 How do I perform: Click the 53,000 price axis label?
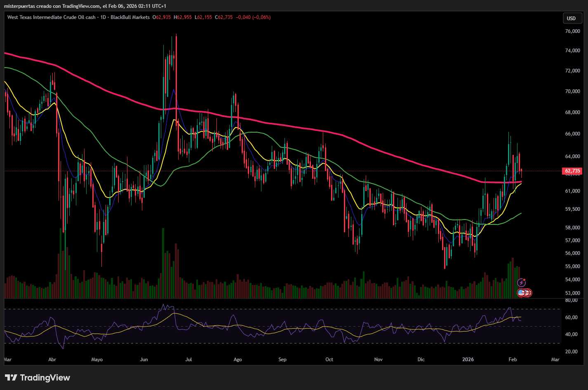tap(573, 293)
